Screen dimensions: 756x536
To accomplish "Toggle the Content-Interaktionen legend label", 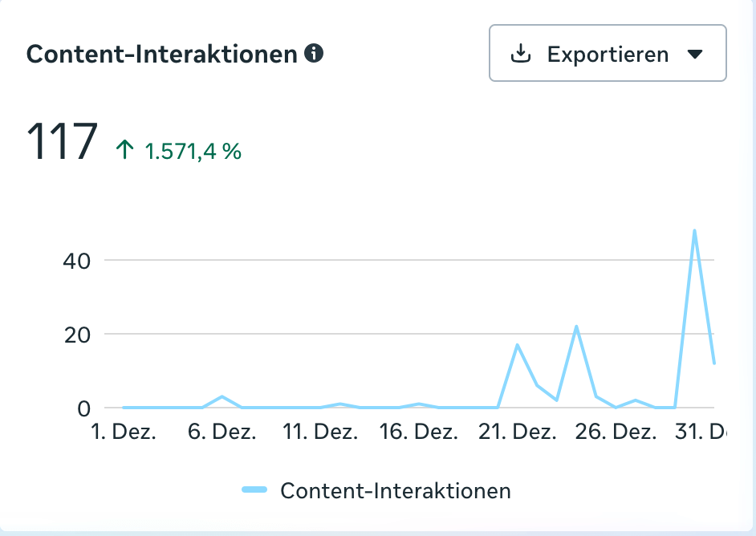I will coord(395,490).
